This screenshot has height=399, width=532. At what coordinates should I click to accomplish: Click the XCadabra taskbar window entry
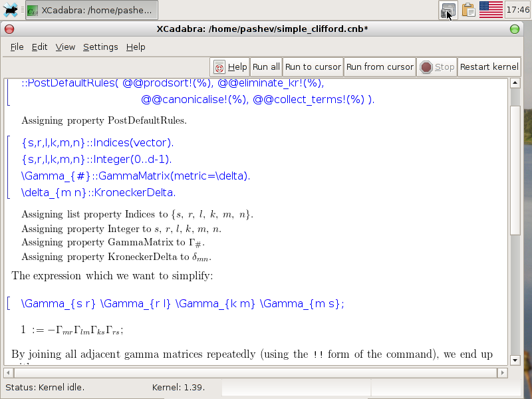92,10
